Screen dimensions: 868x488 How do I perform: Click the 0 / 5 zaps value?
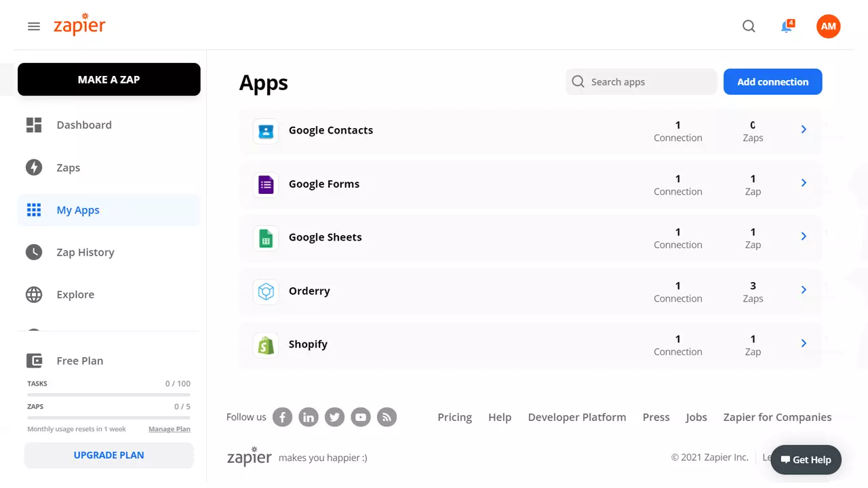182,407
